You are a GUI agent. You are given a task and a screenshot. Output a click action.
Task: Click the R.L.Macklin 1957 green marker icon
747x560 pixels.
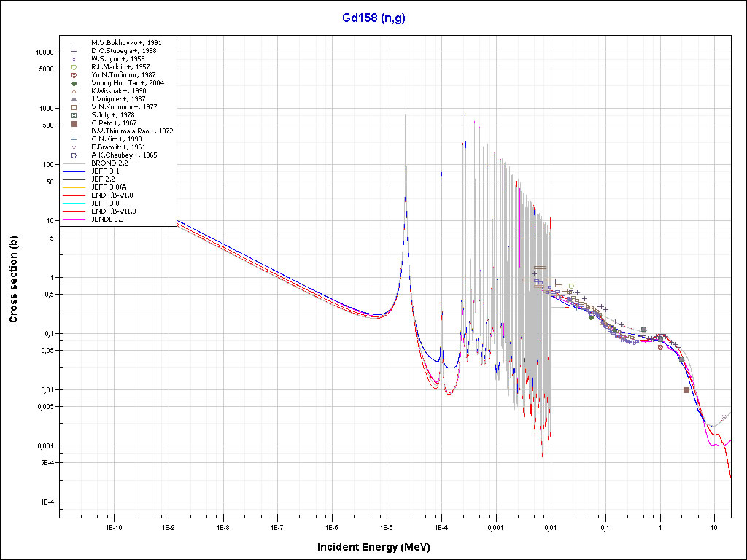point(74,67)
